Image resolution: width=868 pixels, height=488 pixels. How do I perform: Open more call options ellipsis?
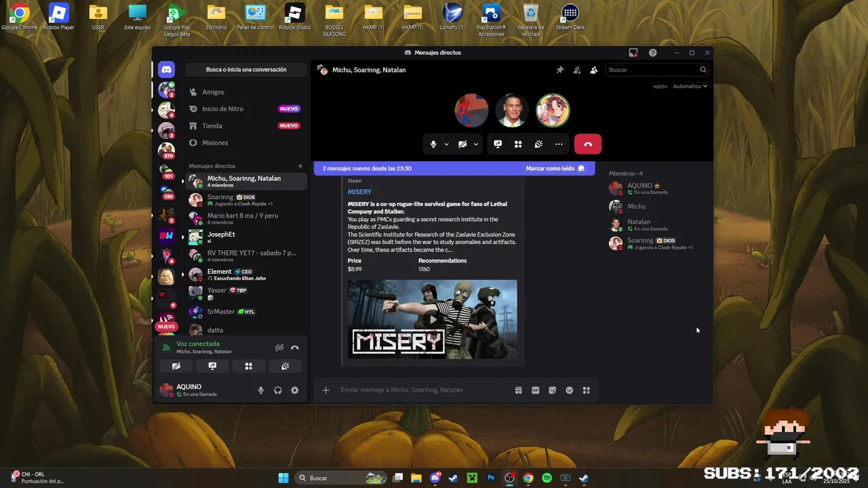click(x=559, y=144)
